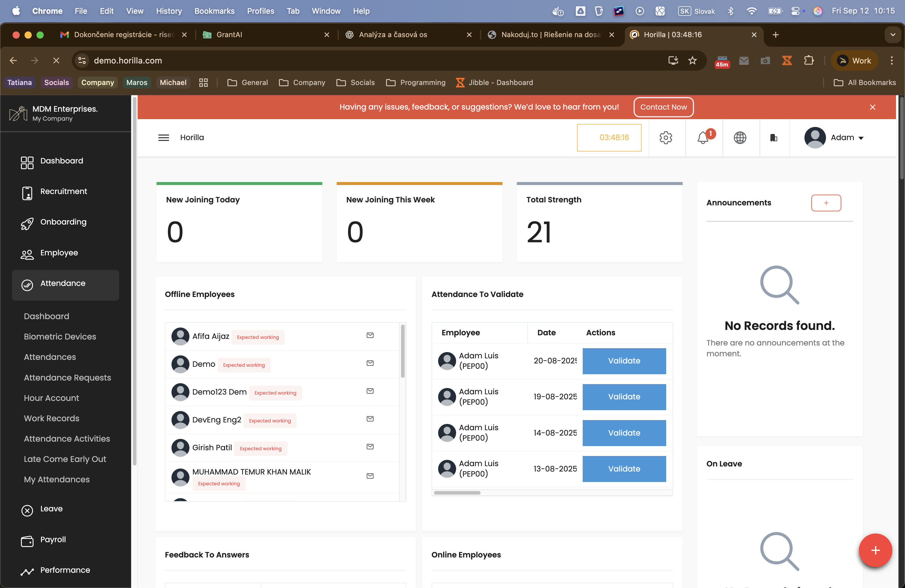This screenshot has height=588, width=905.
Task: Expand the Payroll sidebar menu
Action: [53, 539]
